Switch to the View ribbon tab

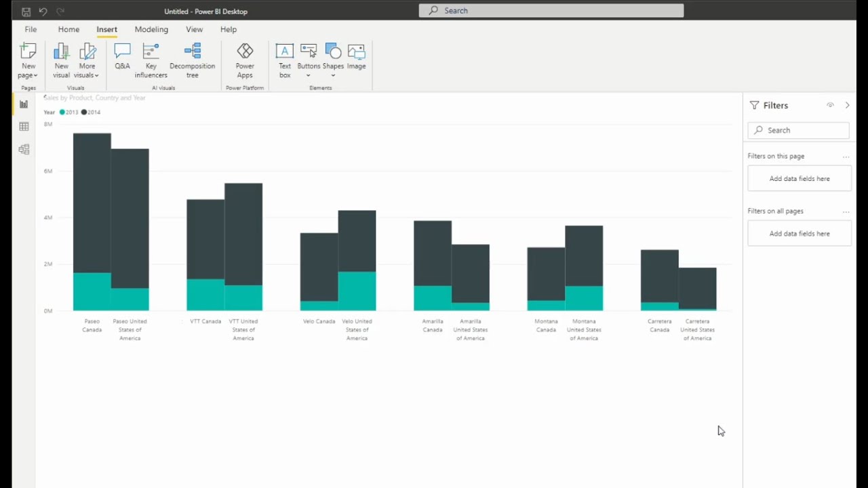pyautogui.click(x=194, y=29)
